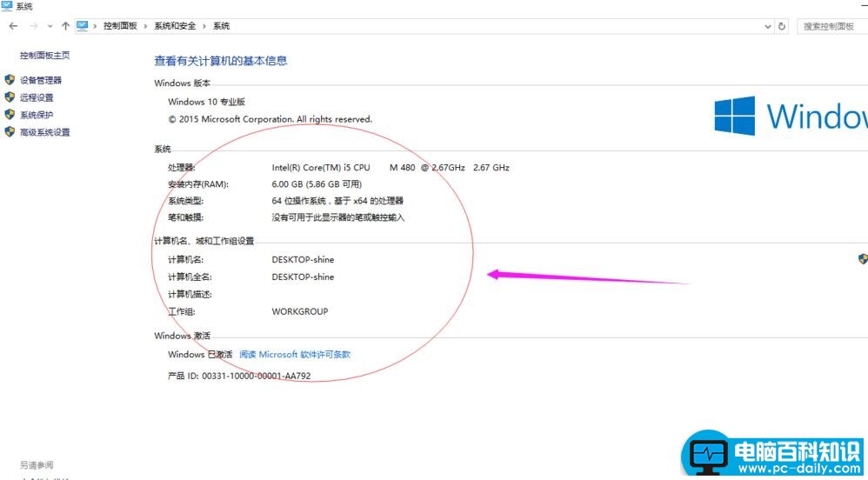Select 系统和安全 in the address breadcrumb

(175, 26)
